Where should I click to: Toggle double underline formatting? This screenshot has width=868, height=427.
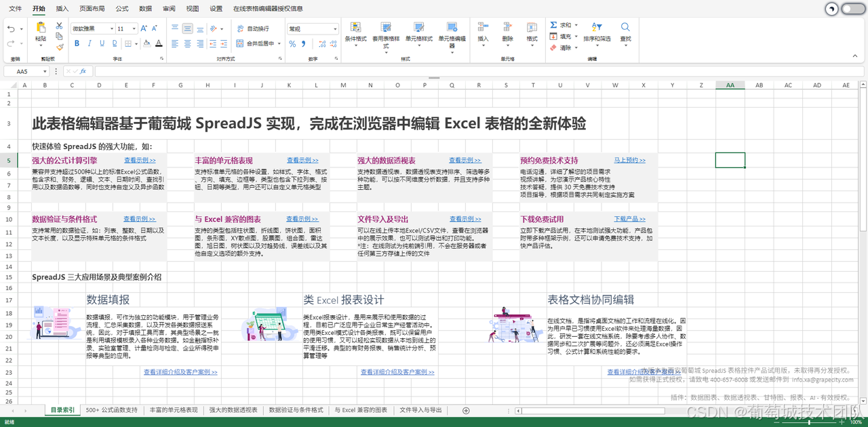pyautogui.click(x=115, y=43)
